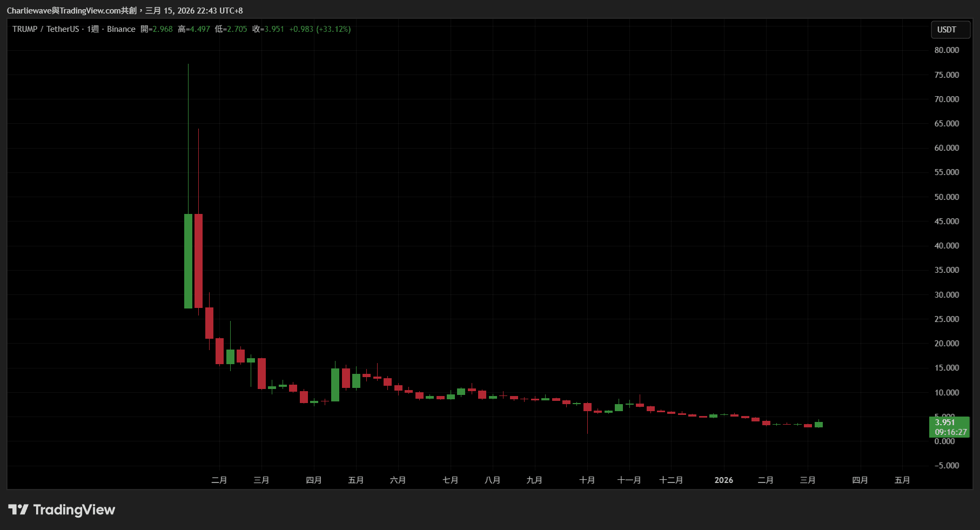The width and height of the screenshot is (980, 530).
Task: Click the latest green candle at chart end
Action: point(818,425)
